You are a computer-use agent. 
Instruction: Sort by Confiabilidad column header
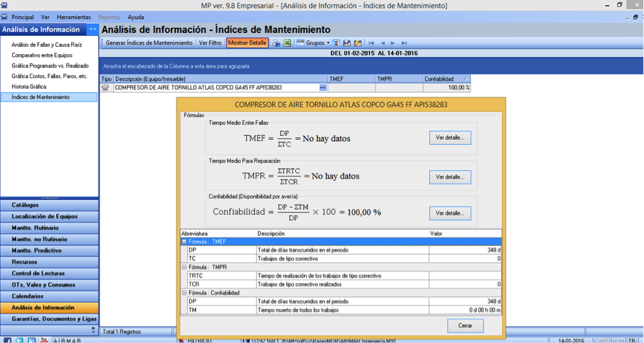[447, 79]
